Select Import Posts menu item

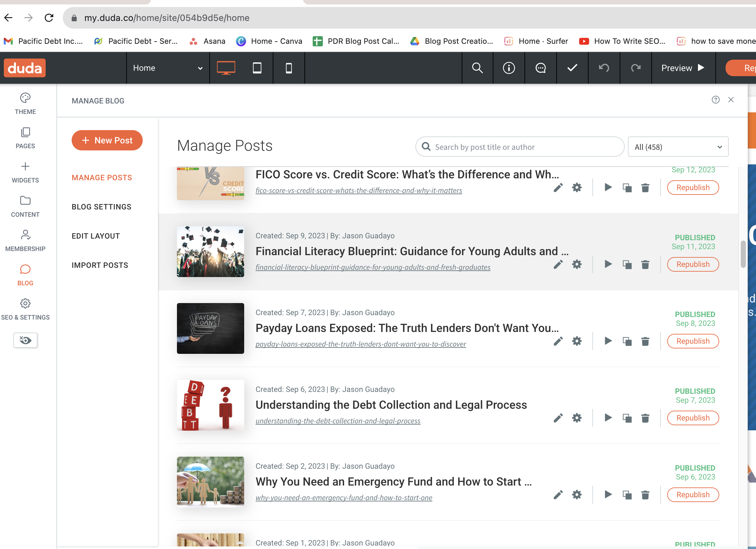point(100,265)
